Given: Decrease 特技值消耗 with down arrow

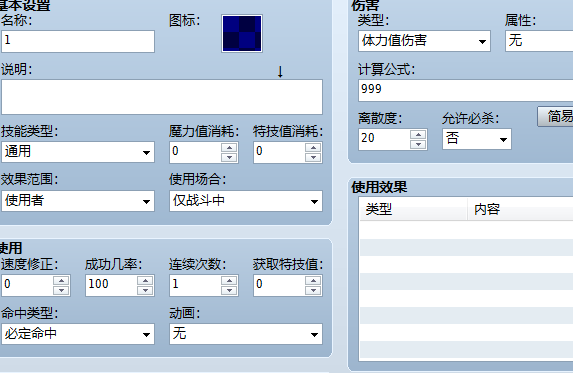Looking at the screenshot, I should tap(313, 157).
